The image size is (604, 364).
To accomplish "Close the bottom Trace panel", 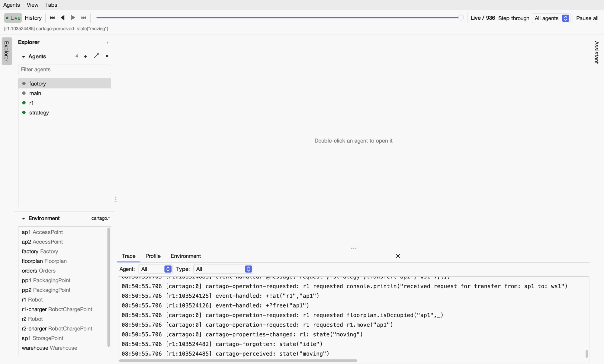I will [398, 256].
